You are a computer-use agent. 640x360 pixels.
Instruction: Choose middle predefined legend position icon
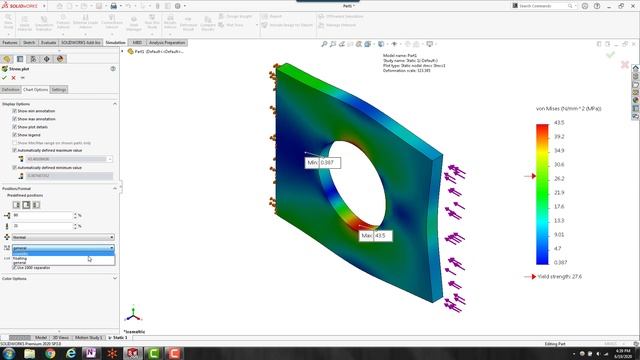pyautogui.click(x=26, y=205)
